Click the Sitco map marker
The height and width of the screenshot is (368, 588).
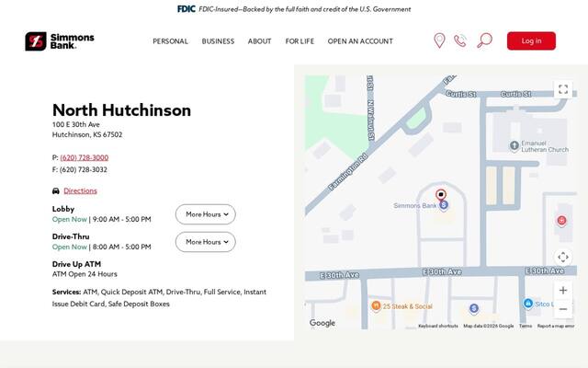[528, 303]
